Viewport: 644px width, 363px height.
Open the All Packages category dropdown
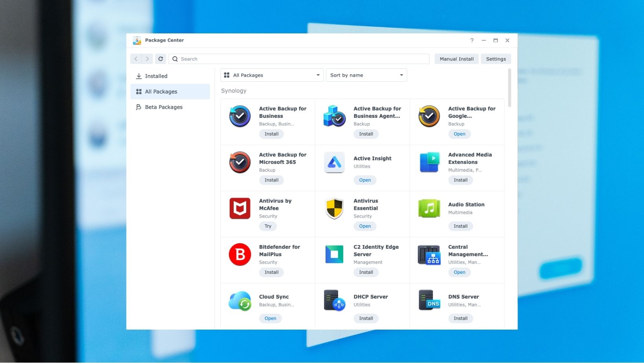pos(272,75)
